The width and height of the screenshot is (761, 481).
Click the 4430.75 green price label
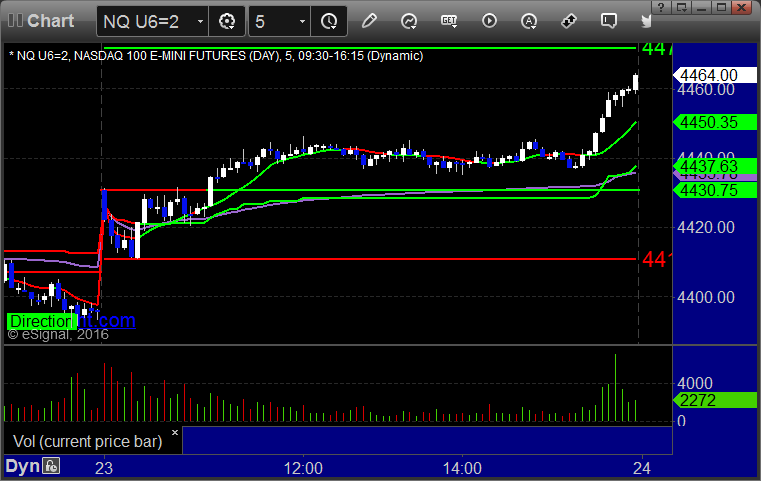pyautogui.click(x=714, y=190)
